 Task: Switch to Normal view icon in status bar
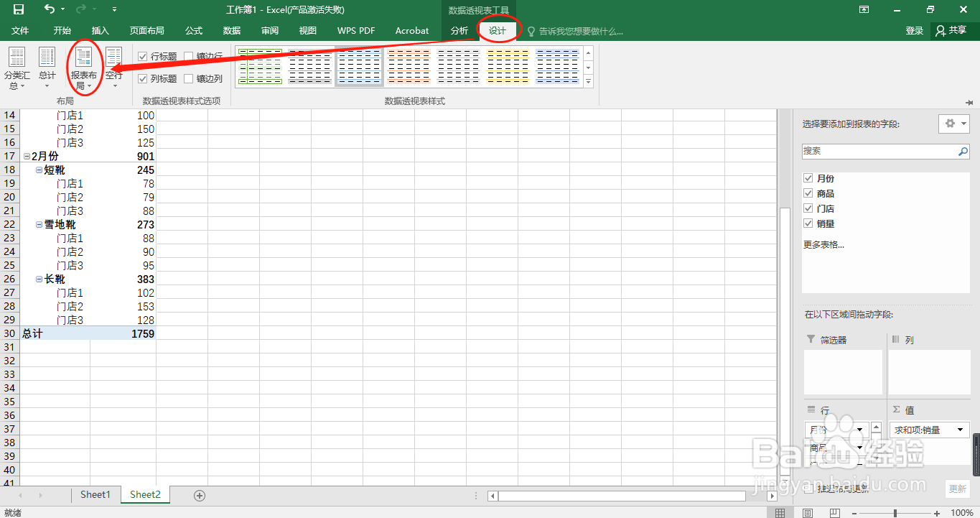780,513
